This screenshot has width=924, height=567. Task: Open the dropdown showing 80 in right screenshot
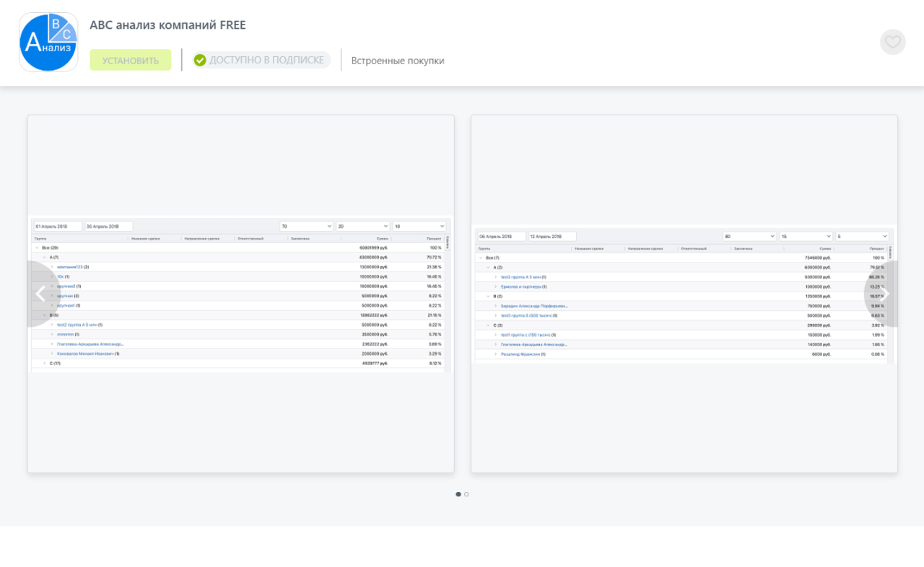coord(749,237)
